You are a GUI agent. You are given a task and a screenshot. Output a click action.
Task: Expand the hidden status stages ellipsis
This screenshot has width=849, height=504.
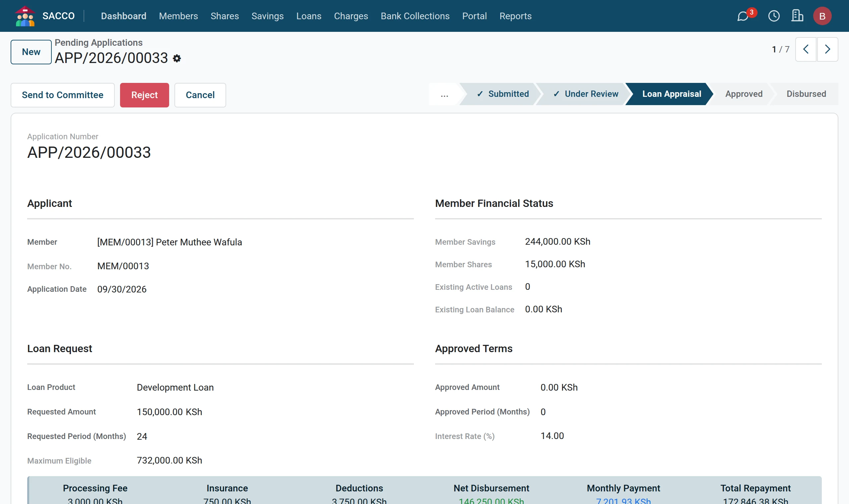point(444,94)
